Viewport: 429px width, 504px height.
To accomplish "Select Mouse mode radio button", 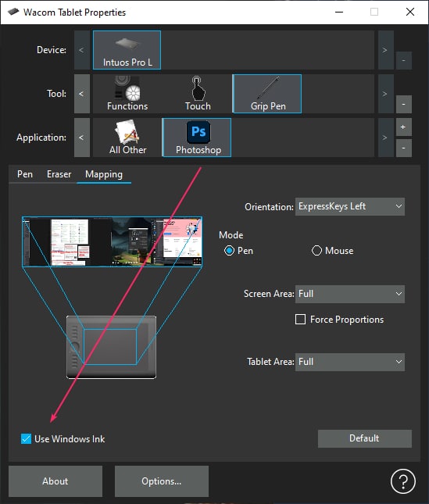I will coord(316,250).
